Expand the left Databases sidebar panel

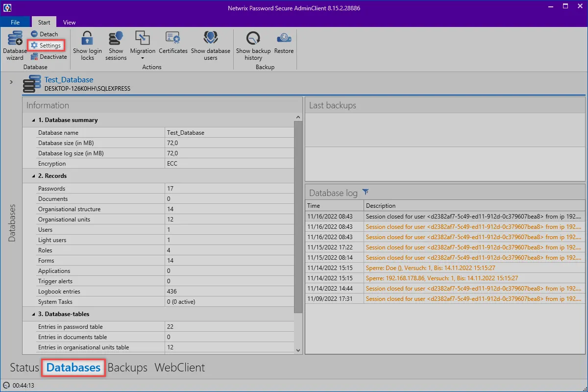coord(11,82)
